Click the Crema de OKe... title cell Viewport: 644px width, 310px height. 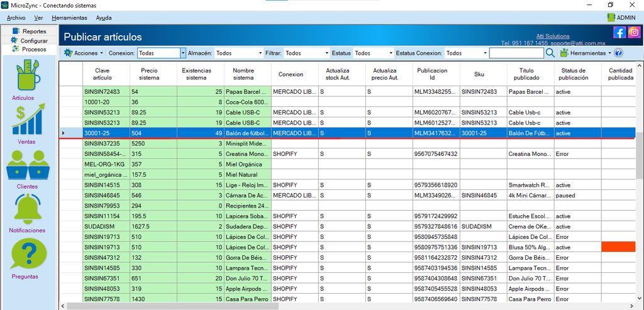(531, 226)
